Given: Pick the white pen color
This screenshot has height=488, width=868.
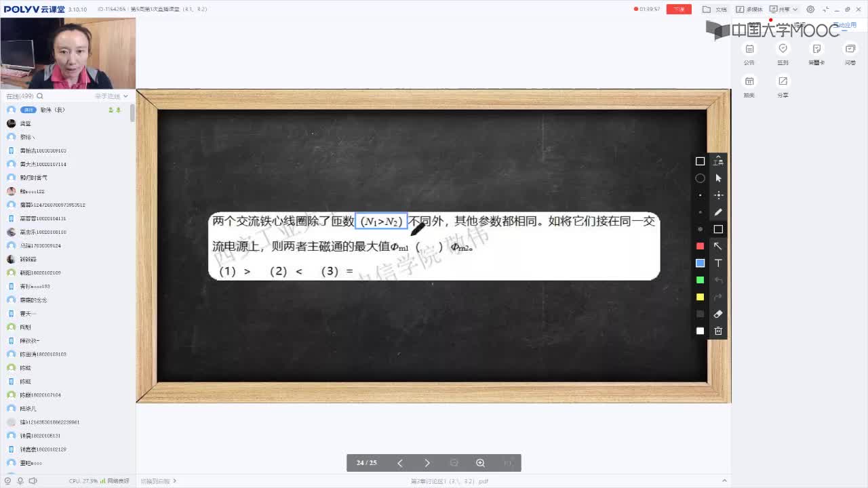Looking at the screenshot, I should pos(700,331).
